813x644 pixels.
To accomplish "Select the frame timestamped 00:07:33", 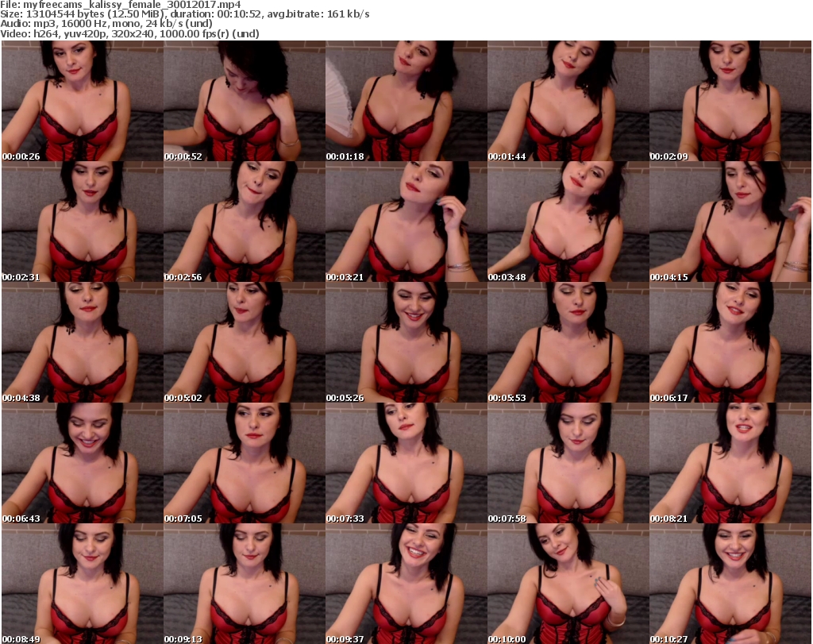I will (406, 463).
